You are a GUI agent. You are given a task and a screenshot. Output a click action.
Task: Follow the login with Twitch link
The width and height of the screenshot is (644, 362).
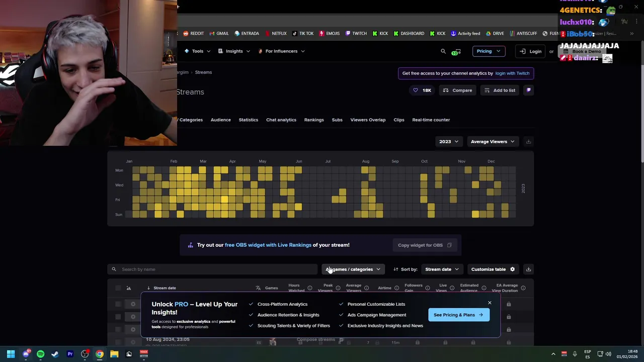click(512, 73)
